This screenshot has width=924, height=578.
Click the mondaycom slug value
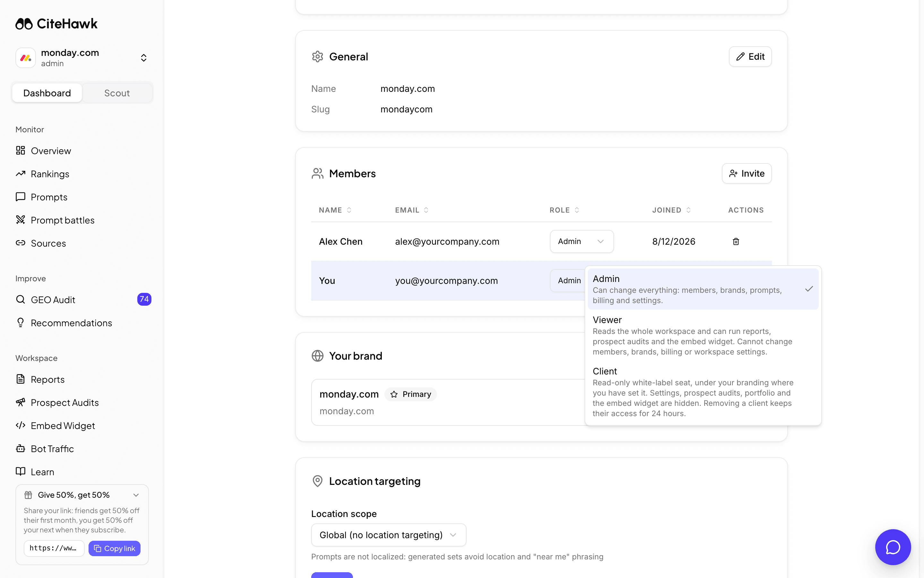point(406,109)
